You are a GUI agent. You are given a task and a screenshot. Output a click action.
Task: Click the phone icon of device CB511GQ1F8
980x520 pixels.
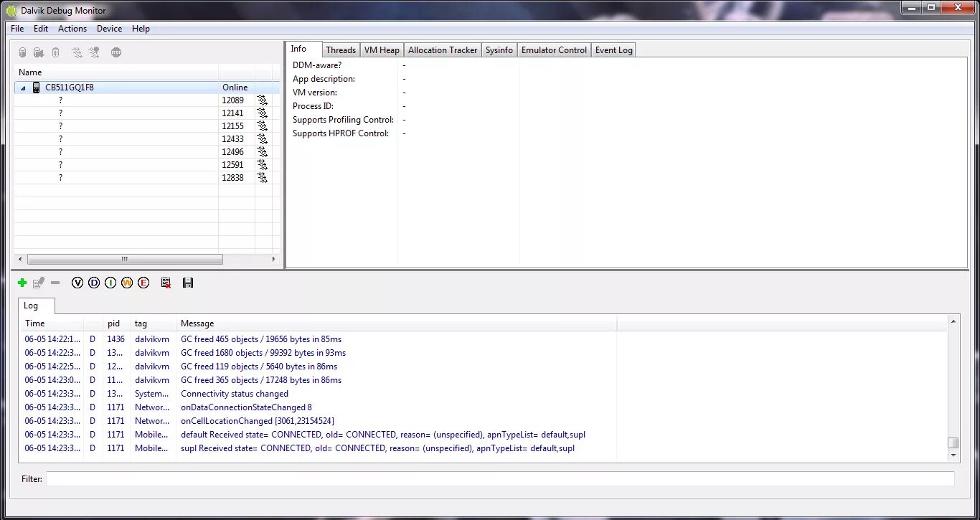(36, 88)
